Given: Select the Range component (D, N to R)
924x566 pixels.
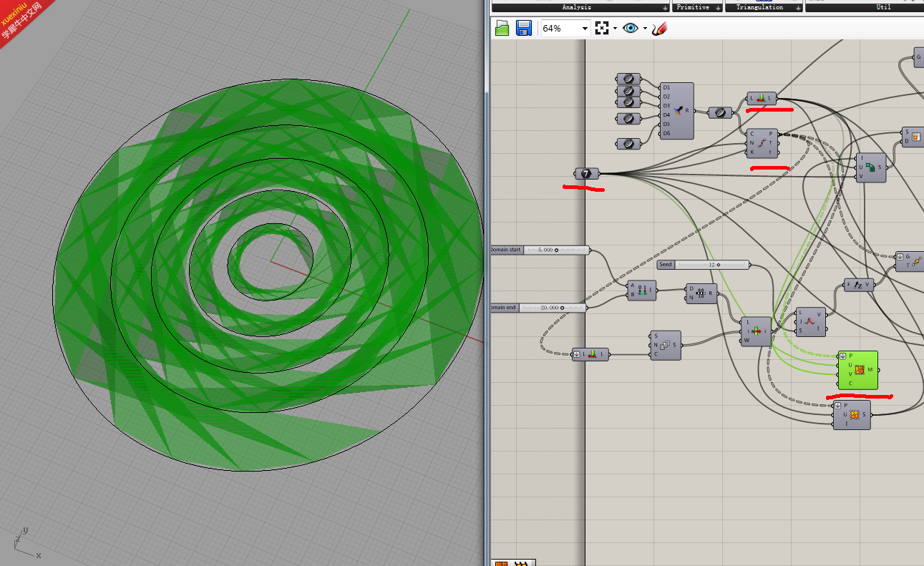Looking at the screenshot, I should (x=701, y=293).
